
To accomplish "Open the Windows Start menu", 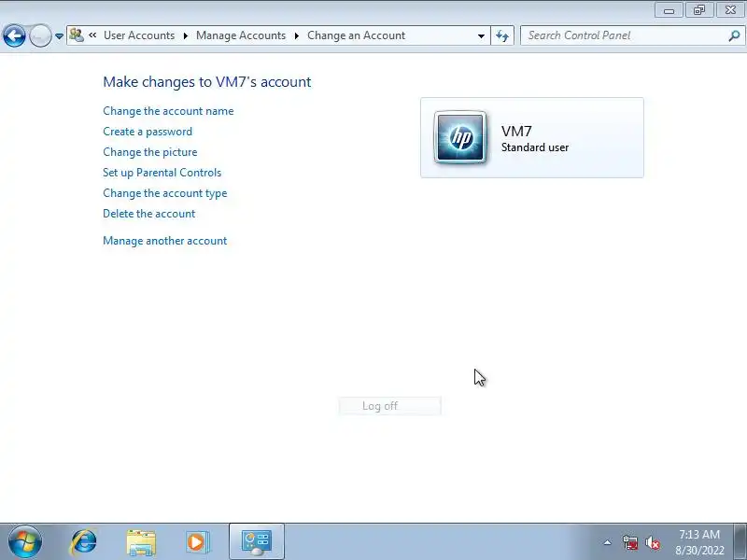I will 25,542.
